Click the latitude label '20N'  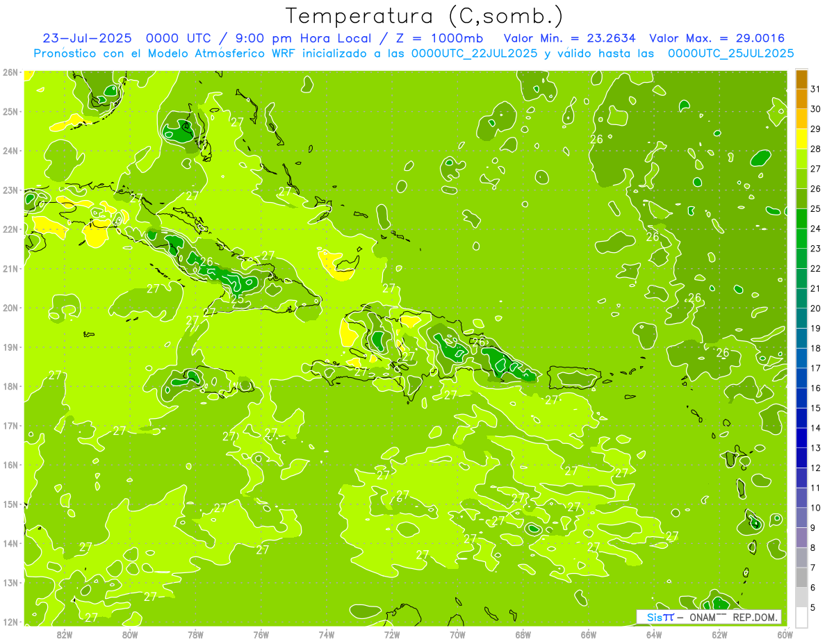(x=10, y=308)
